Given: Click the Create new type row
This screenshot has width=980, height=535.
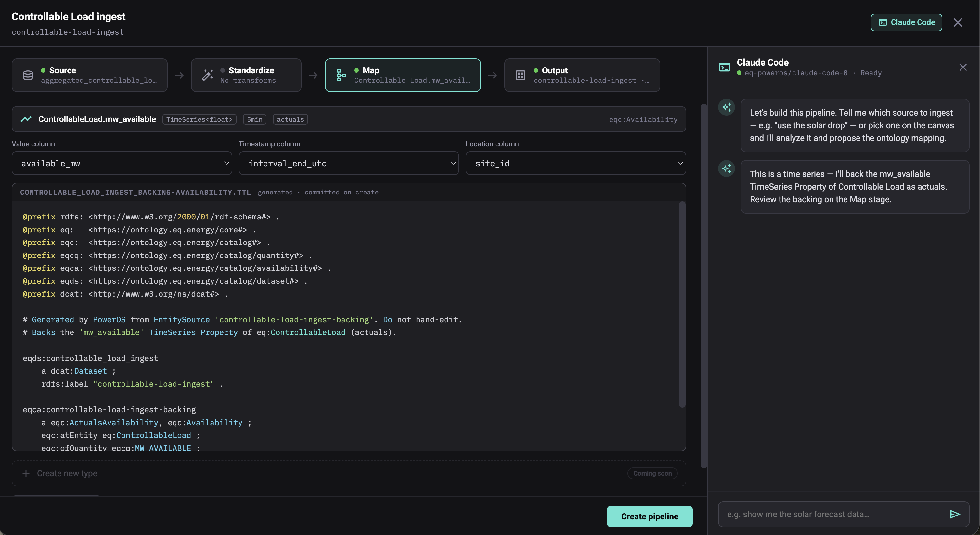Looking at the screenshot, I should 348,473.
